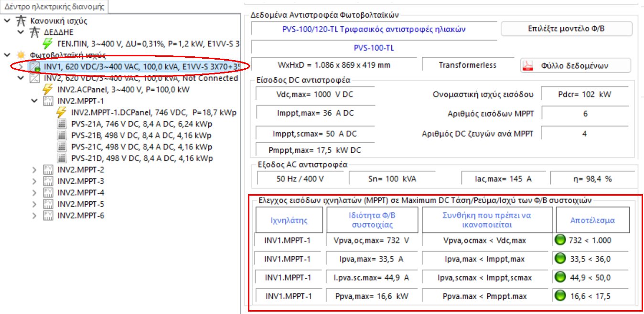Collapse the INV2.MPPT-1 tree node
Image resolution: width=644 pixels, height=314 pixels.
34,101
